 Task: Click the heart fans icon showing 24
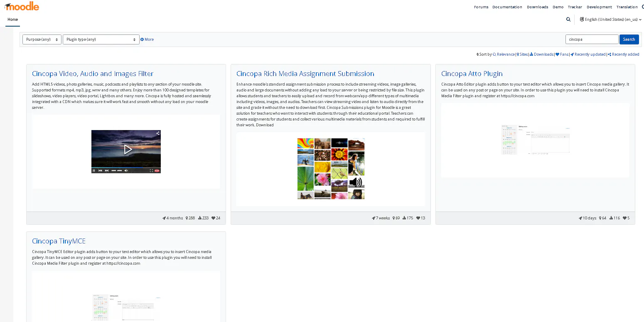click(x=214, y=218)
